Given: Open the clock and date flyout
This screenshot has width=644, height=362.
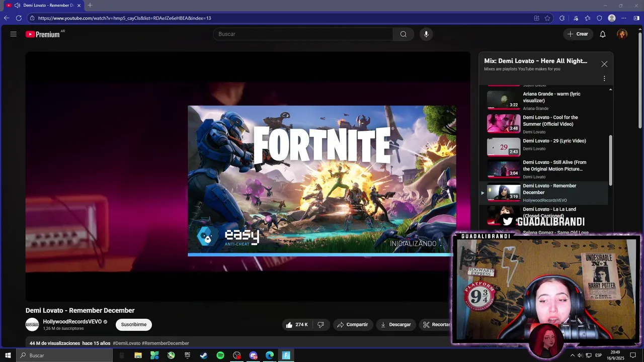Looking at the screenshot, I should coord(616,355).
